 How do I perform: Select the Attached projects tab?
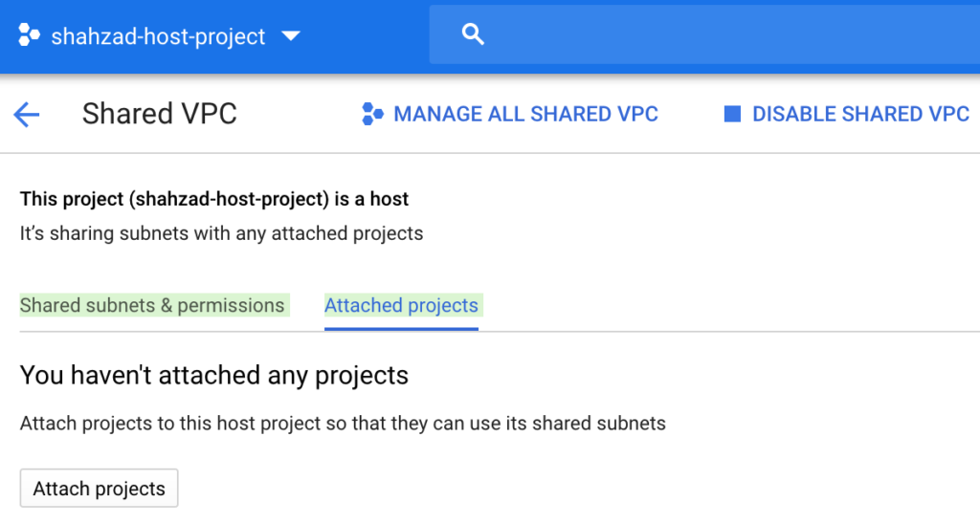coord(401,305)
